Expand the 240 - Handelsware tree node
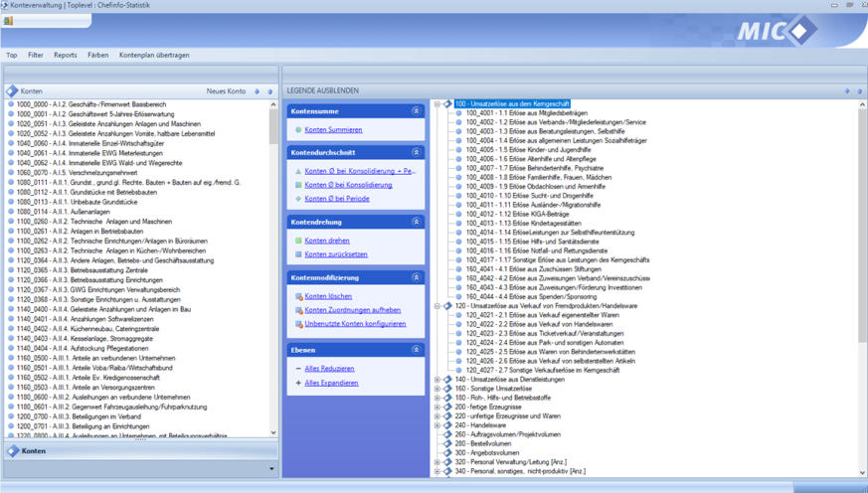 tap(437, 425)
